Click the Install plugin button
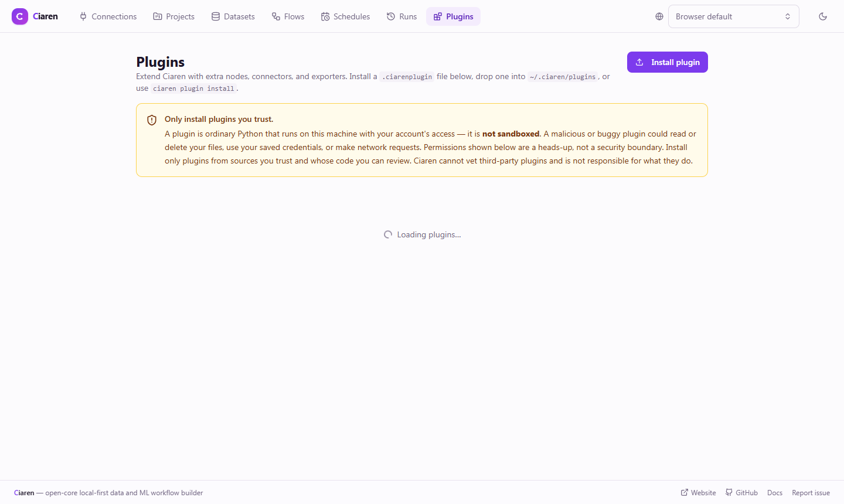Viewport: 844px width, 504px height. point(668,62)
